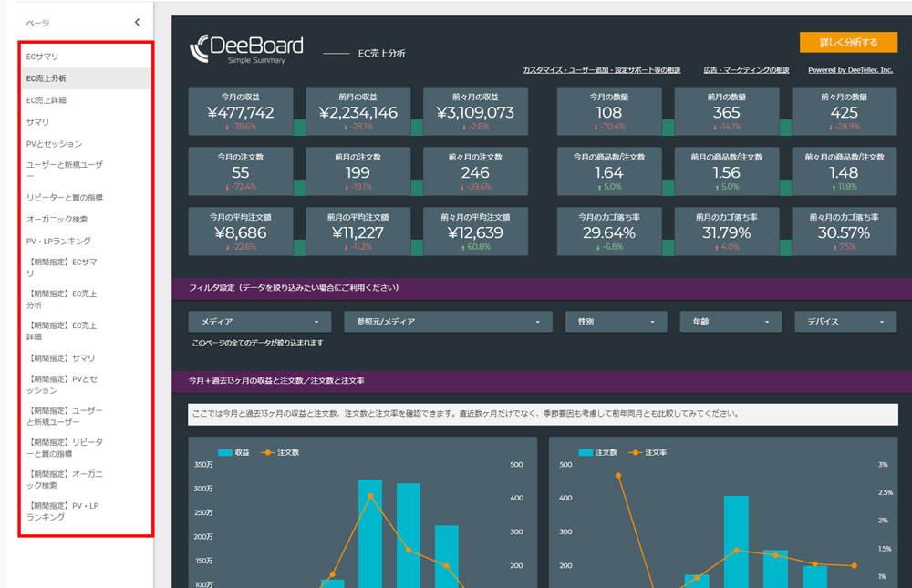Open 広告・マーケティングの相談 link

coord(746,70)
